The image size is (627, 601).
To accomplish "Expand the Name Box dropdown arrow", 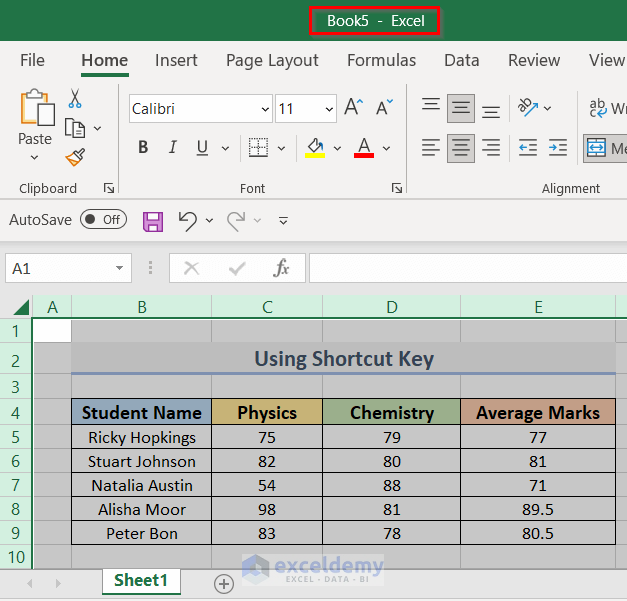I will tap(120, 268).
